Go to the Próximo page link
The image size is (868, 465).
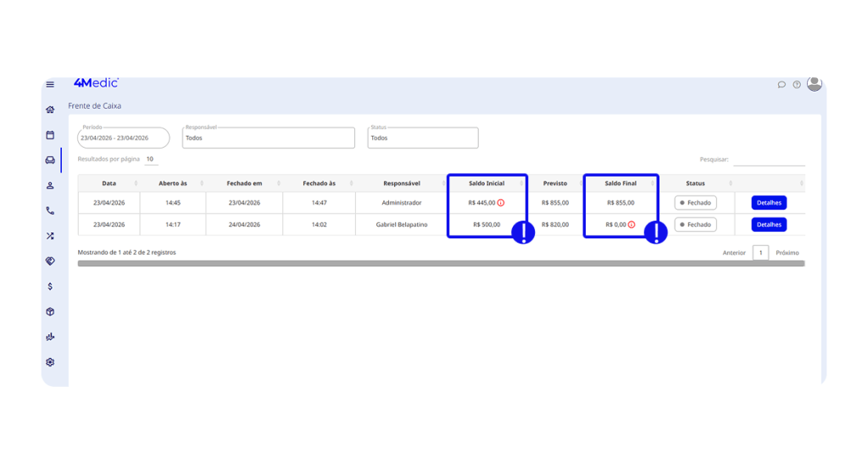point(787,253)
